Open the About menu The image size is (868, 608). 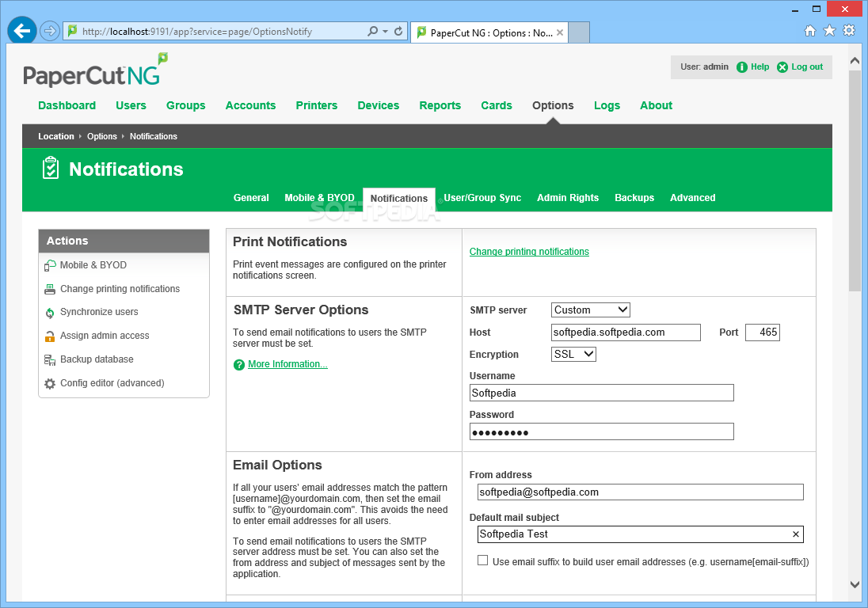pos(656,105)
